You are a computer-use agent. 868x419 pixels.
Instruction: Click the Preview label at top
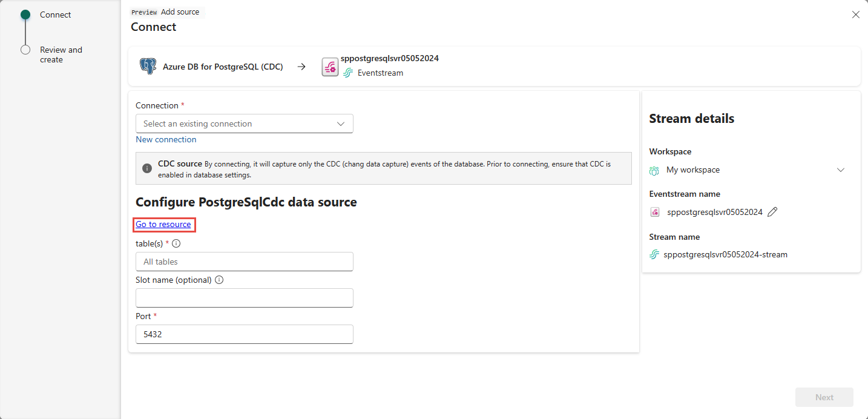point(144,12)
